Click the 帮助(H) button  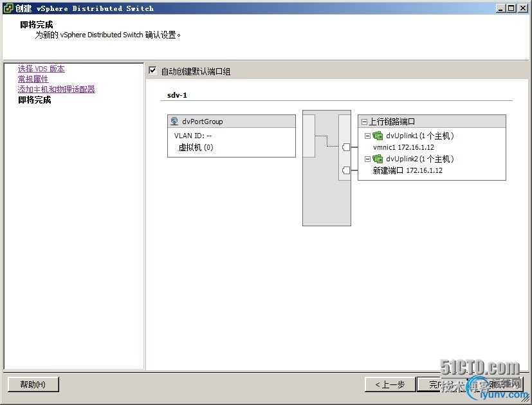tap(33, 384)
